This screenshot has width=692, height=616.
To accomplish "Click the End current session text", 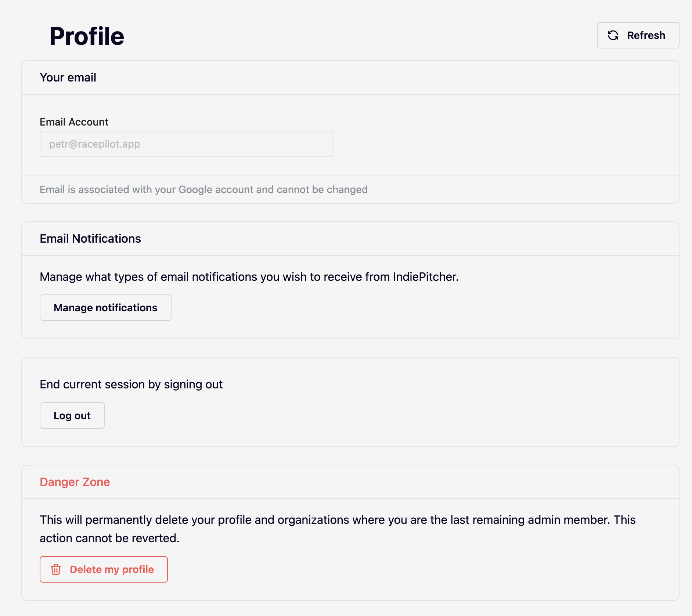I will (131, 384).
